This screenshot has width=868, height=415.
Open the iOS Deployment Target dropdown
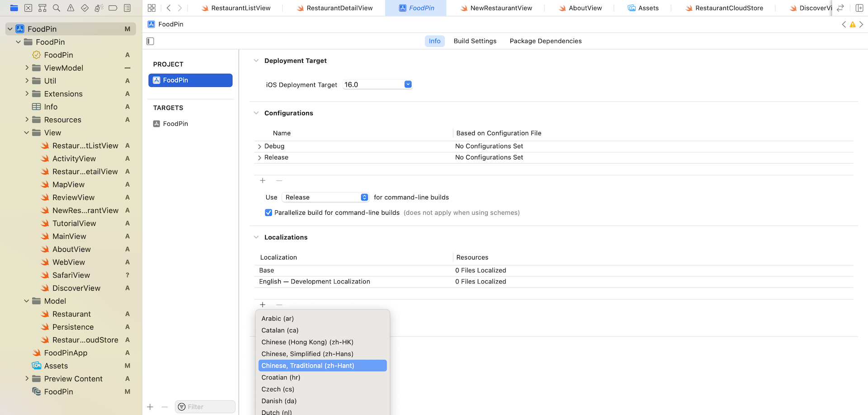[408, 85]
